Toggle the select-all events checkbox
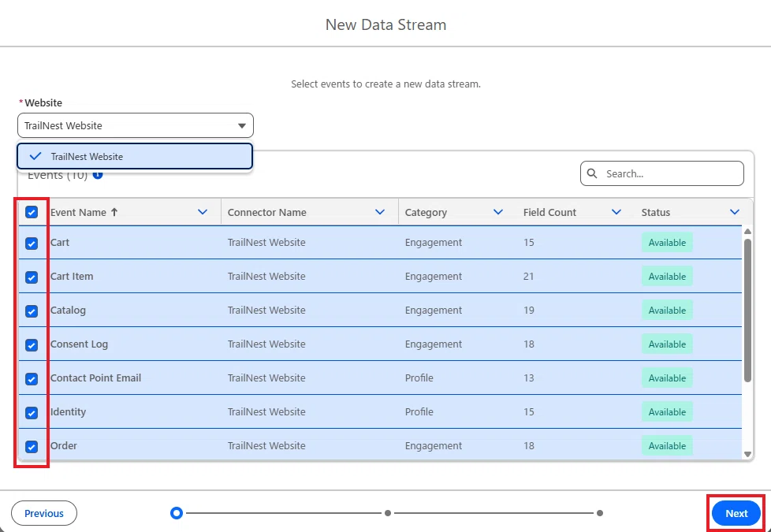Image resolution: width=771 pixels, height=532 pixels. tap(32, 212)
